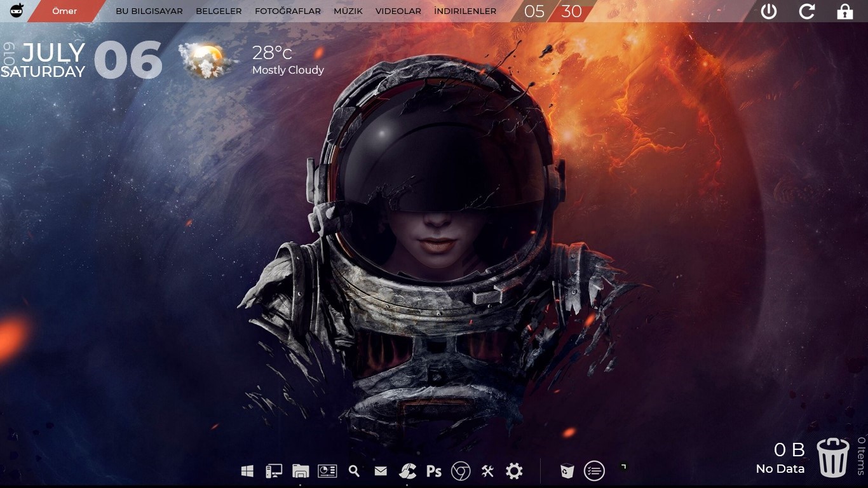The height and width of the screenshot is (488, 868).
Task: Open the Settings gear dock icon
Action: pos(514,471)
